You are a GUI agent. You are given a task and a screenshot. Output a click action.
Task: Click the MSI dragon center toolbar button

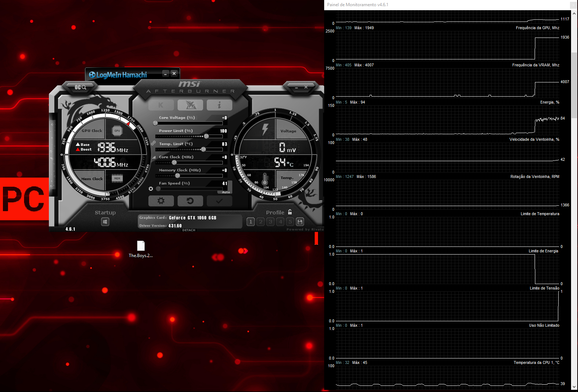tap(190, 105)
